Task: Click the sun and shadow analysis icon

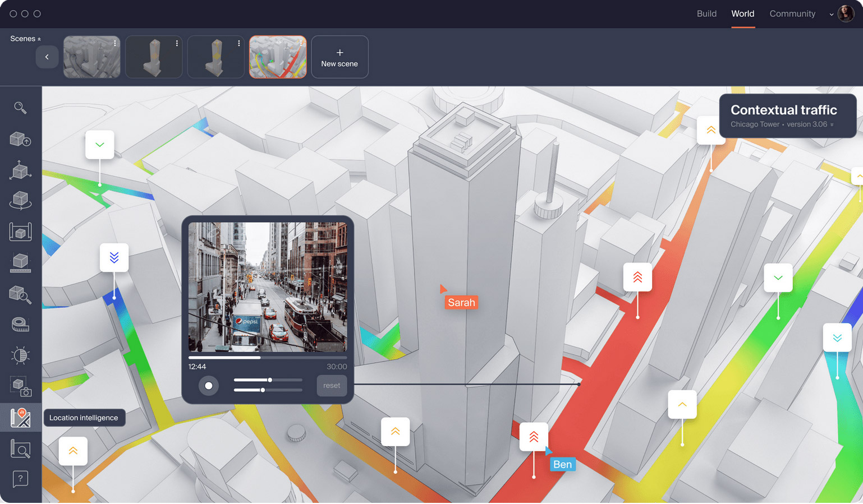Action: coord(20,355)
